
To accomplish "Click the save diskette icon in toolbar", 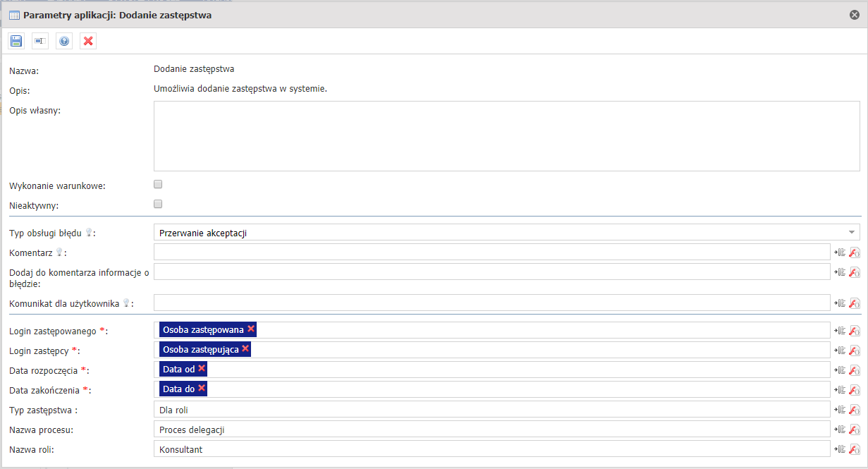I will [x=16, y=42].
